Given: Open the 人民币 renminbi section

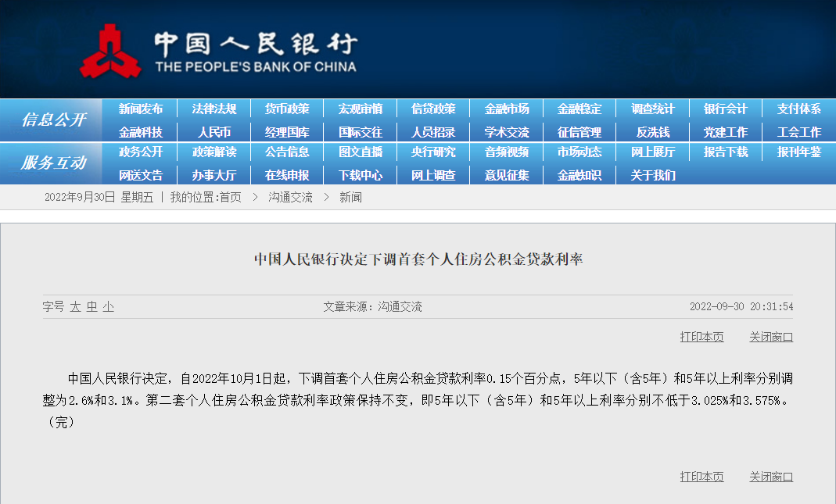Looking at the screenshot, I should coord(213,131).
